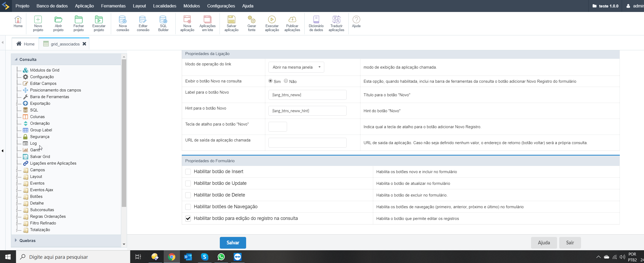This screenshot has height=263, width=644.
Task: Expand the Botões folder
Action: click(17, 197)
